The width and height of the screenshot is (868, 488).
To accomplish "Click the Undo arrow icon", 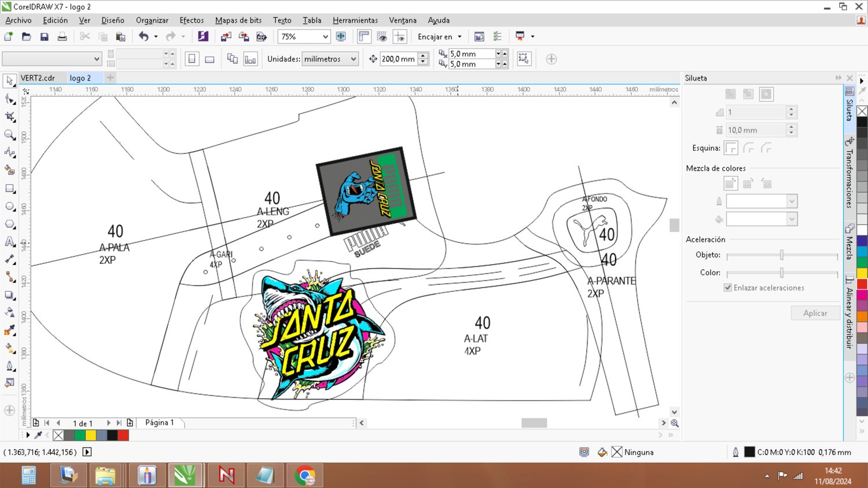I will coord(144,36).
